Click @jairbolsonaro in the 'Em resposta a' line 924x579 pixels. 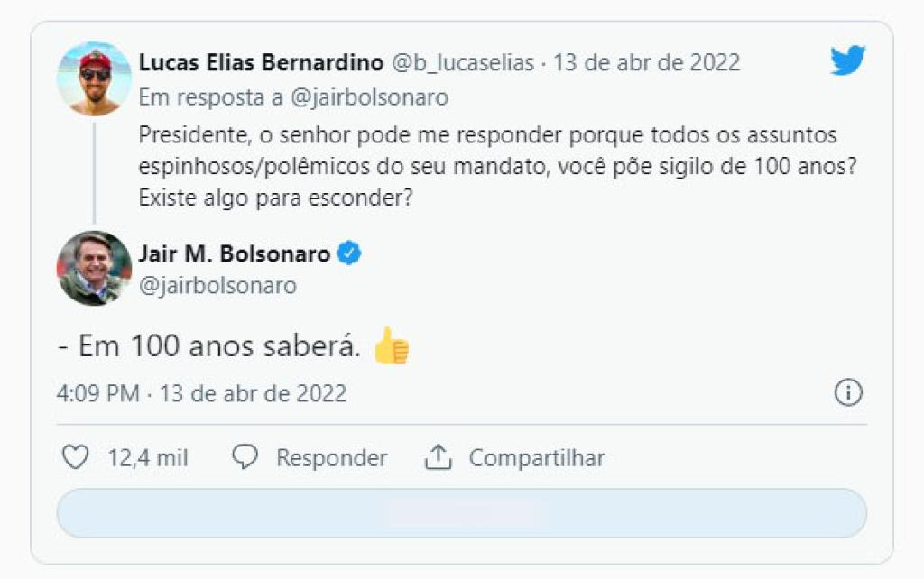pyautogui.click(x=375, y=96)
